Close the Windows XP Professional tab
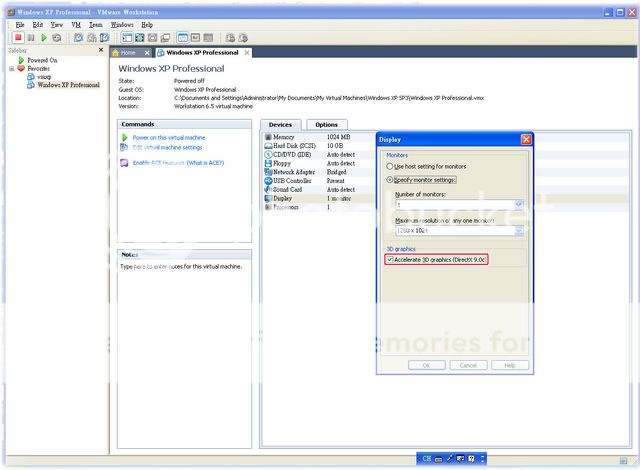 [x=247, y=53]
